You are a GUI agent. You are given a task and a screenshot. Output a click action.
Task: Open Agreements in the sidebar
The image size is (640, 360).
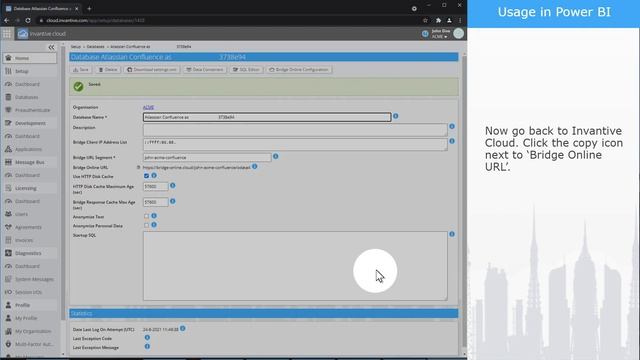coord(30,227)
